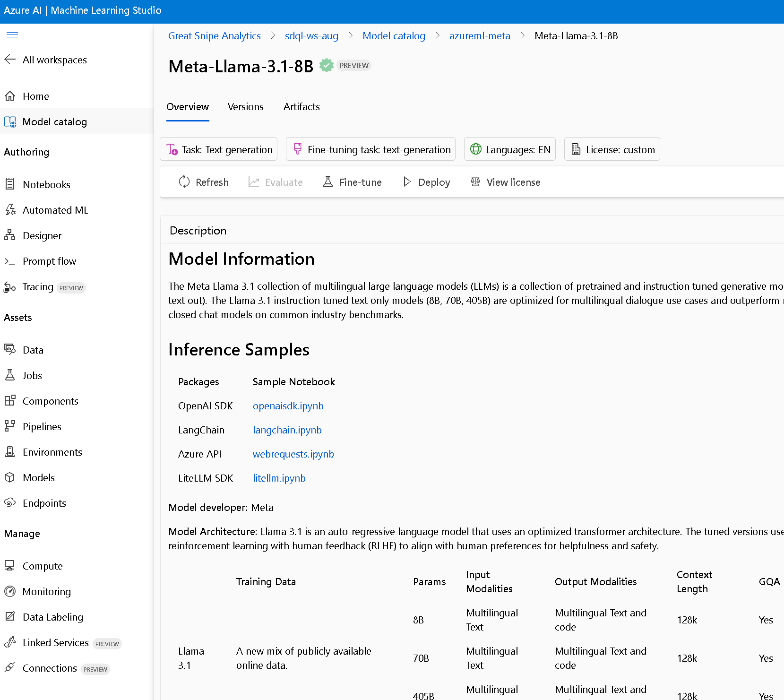This screenshot has width=784, height=700.
Task: Click the Model catalog sidebar icon
Action: (x=10, y=122)
